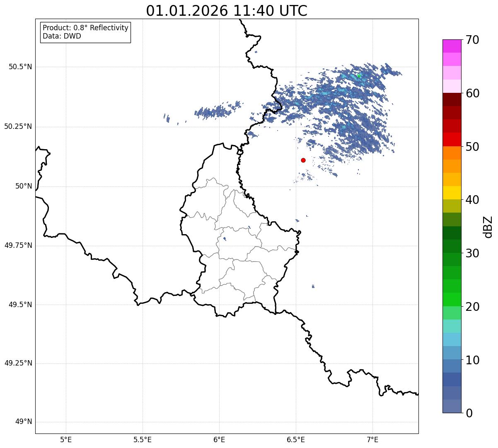Click the title "01.01.2026 11:40 UTC"
498x448 pixels.
(227, 11)
